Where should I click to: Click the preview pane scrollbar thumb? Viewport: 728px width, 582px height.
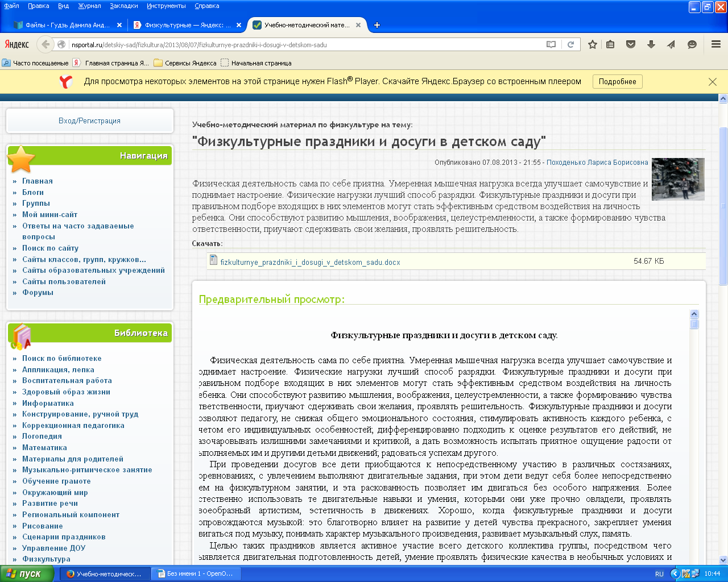(694, 324)
